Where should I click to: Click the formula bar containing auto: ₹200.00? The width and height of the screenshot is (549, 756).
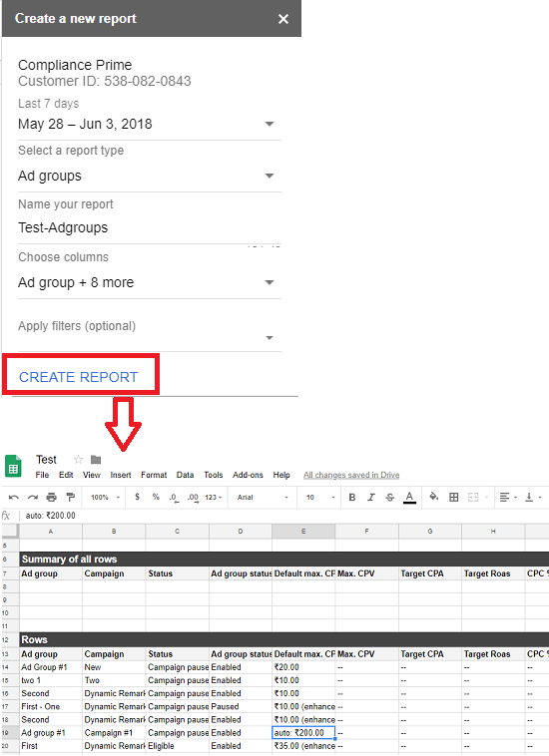284,516
